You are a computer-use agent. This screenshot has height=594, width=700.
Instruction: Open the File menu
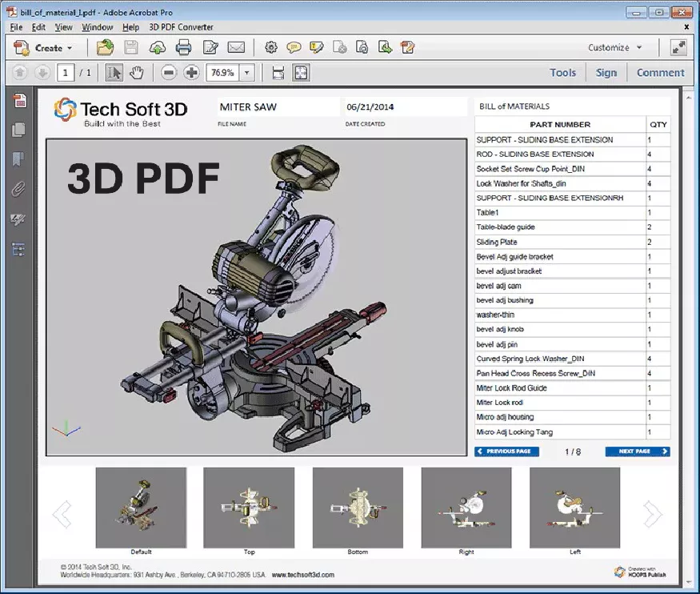coord(16,27)
